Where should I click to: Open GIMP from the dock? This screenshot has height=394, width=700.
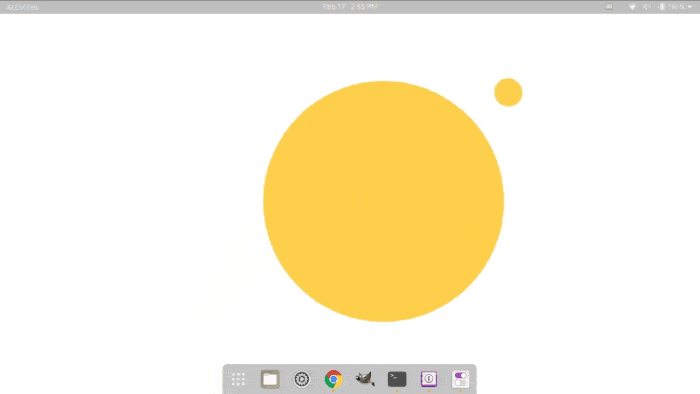tap(365, 379)
